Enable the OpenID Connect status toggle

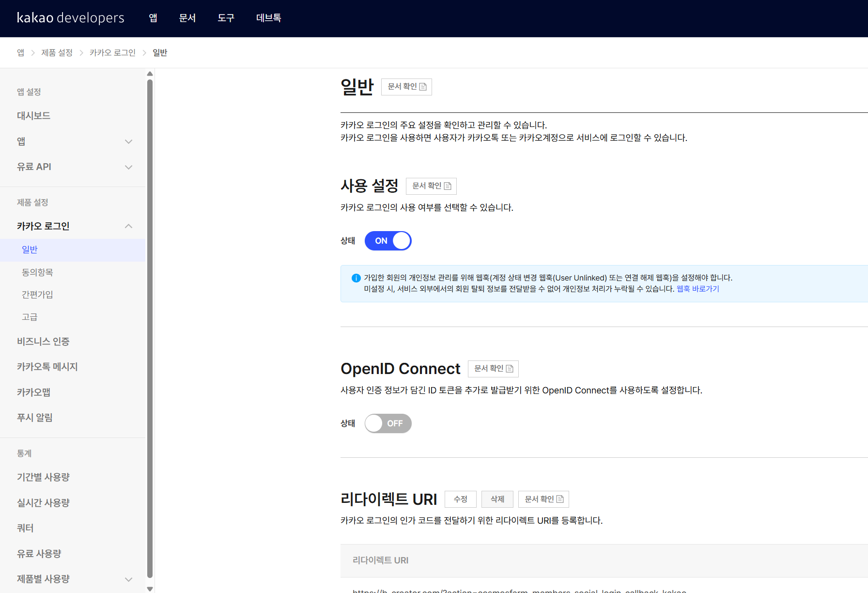click(388, 423)
